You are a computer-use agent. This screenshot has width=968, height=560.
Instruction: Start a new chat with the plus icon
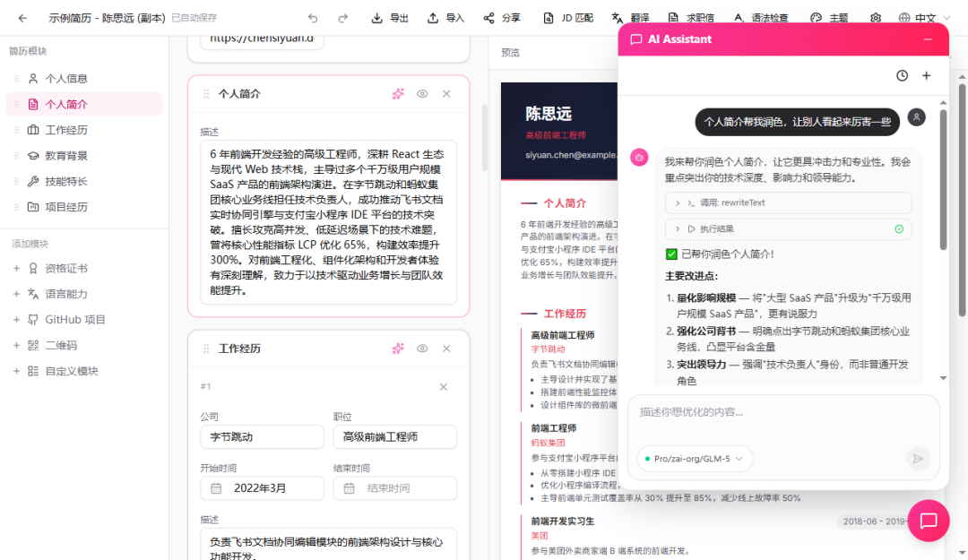tap(927, 76)
